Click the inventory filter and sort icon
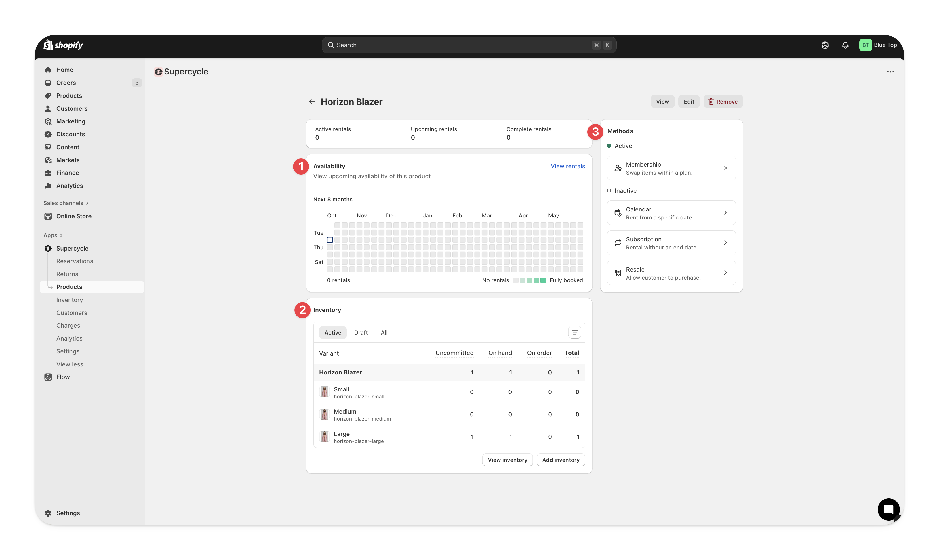This screenshot has width=939, height=560. 574,332
